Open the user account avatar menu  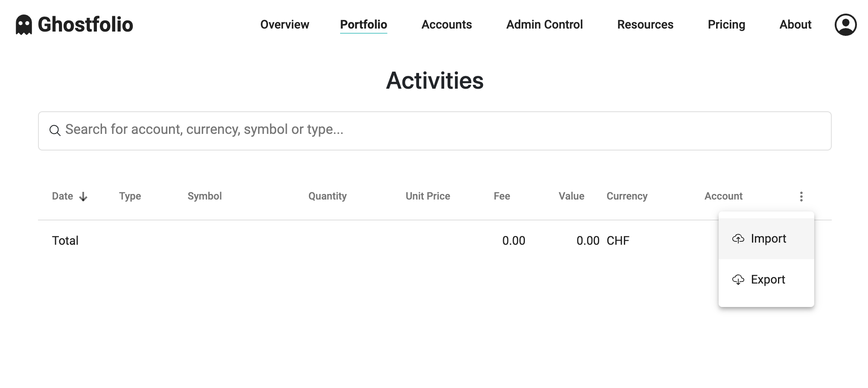click(845, 25)
